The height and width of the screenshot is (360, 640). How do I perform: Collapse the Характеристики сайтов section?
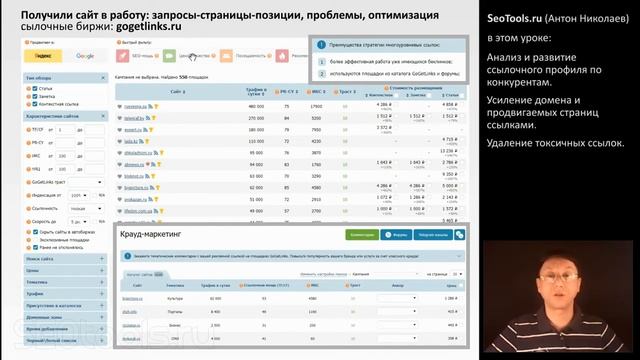[103, 116]
